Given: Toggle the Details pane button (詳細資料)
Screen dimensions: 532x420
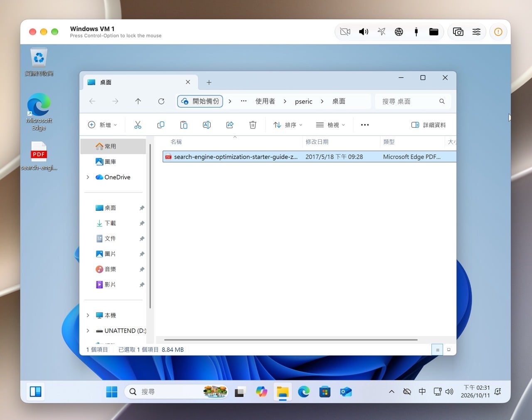Looking at the screenshot, I should (x=429, y=125).
